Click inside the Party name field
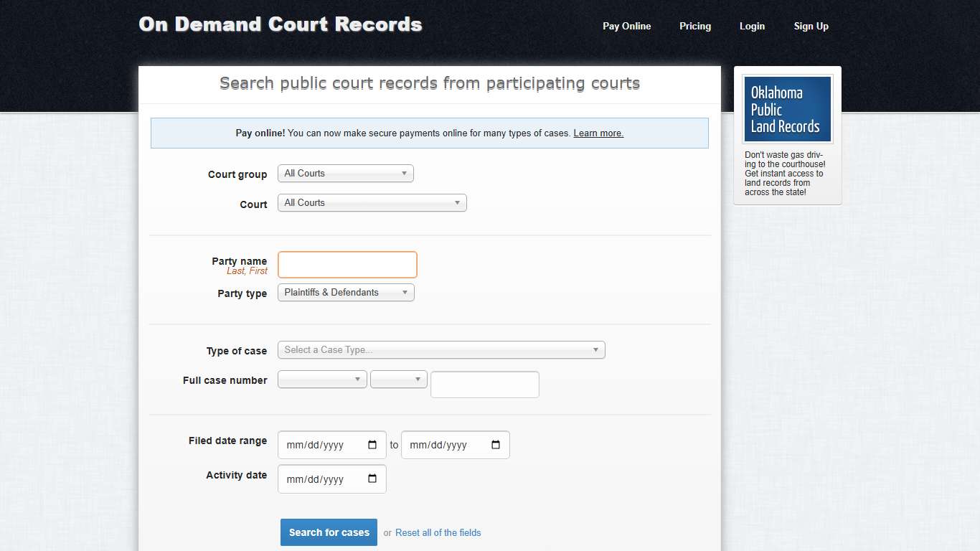Image resolution: width=980 pixels, height=551 pixels. click(347, 264)
